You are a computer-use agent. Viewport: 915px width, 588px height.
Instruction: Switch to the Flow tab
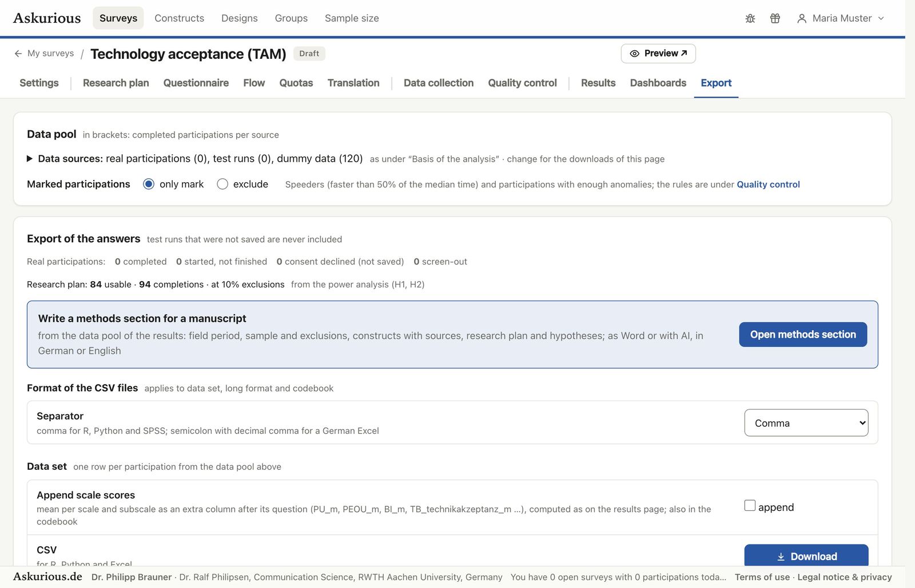254,83
